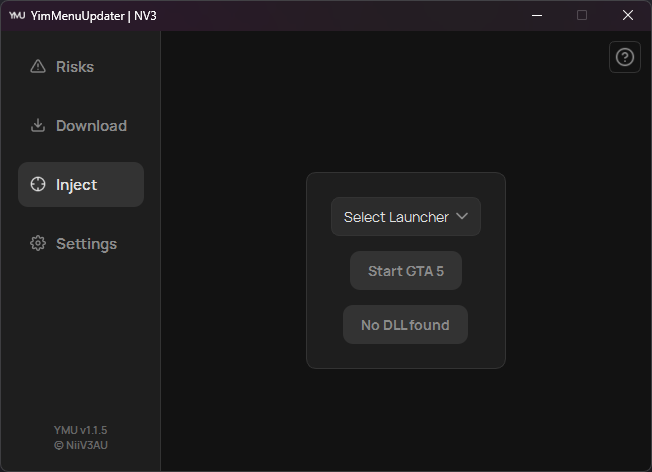This screenshot has width=652, height=472.
Task: Minimize the YimMenuUpdater window
Action: coord(536,15)
